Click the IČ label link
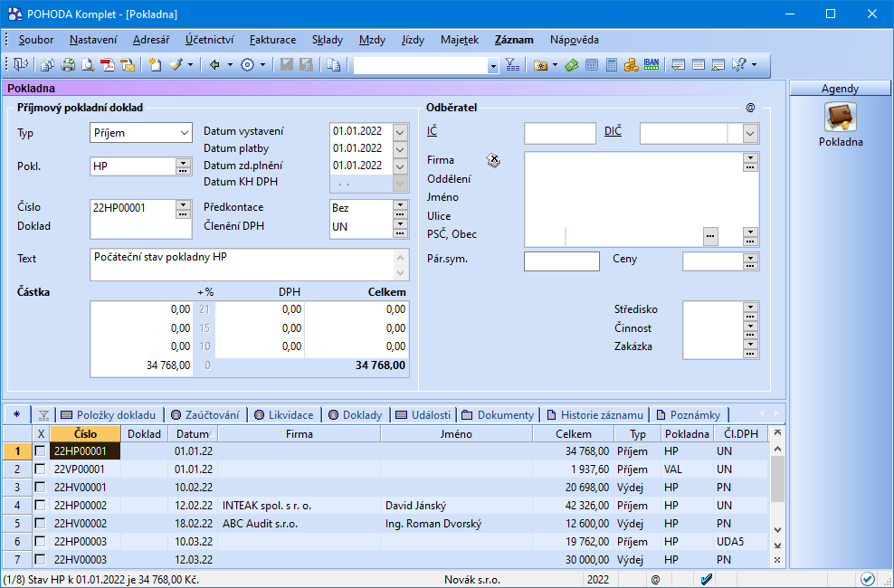Image resolution: width=894 pixels, height=588 pixels. click(x=432, y=131)
